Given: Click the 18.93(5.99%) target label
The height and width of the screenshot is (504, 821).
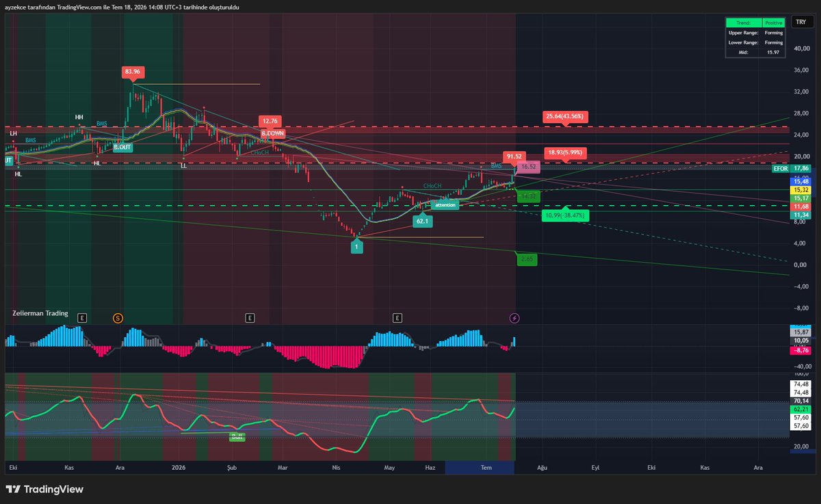Looking at the screenshot, I should (x=564, y=152).
